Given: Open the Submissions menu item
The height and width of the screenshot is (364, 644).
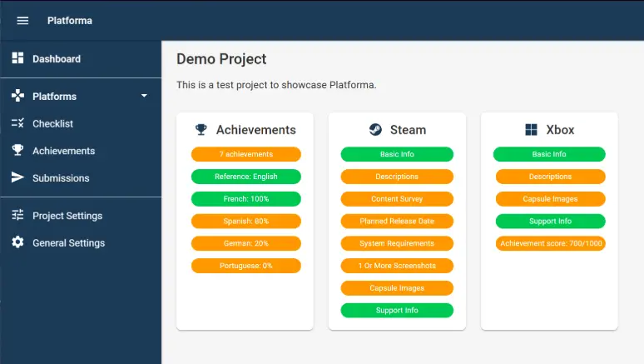Looking at the screenshot, I should pyautogui.click(x=61, y=178).
